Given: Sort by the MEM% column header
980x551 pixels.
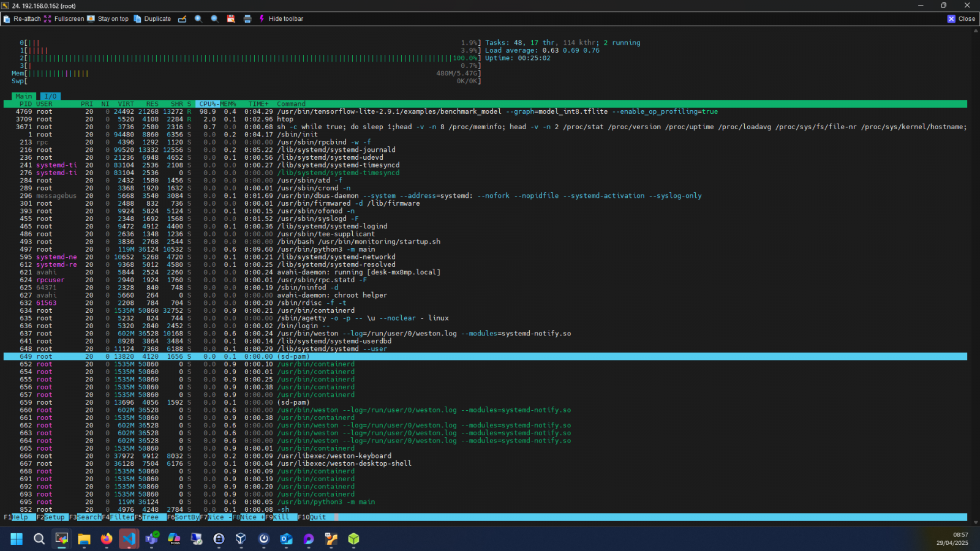Looking at the screenshot, I should pyautogui.click(x=228, y=104).
